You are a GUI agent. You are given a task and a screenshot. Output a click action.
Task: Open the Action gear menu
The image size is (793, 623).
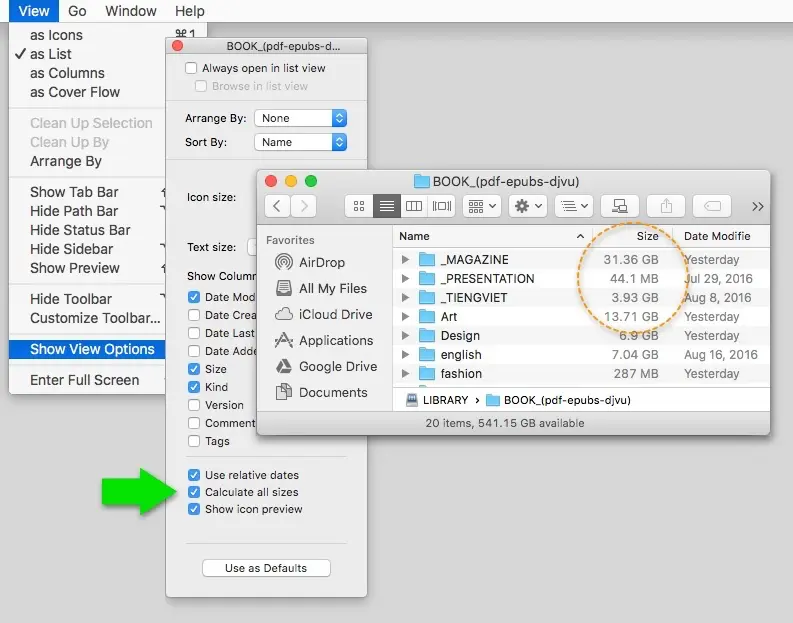pos(526,206)
